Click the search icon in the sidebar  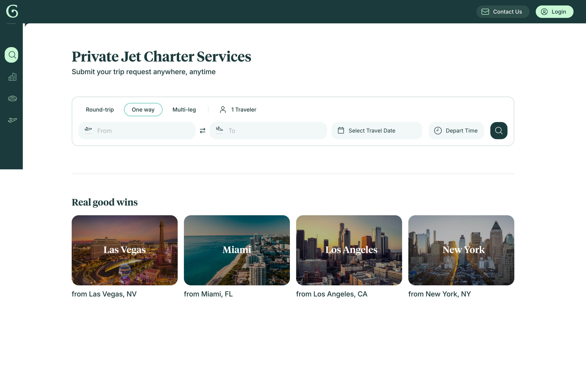(11, 55)
